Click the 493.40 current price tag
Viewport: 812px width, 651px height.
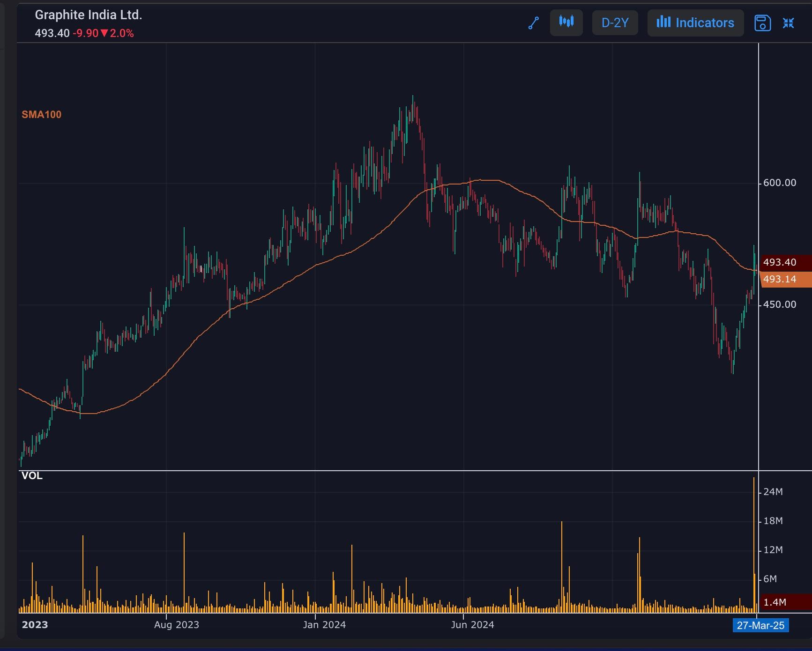click(x=785, y=262)
